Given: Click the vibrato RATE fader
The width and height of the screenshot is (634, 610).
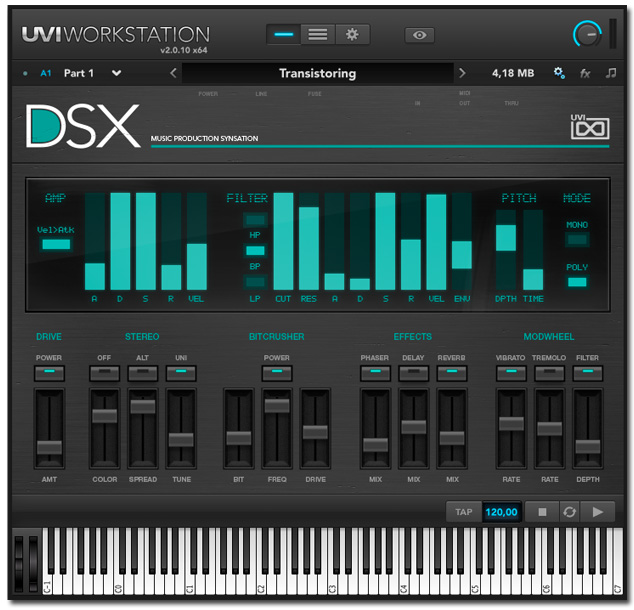Looking at the screenshot, I should (511, 424).
